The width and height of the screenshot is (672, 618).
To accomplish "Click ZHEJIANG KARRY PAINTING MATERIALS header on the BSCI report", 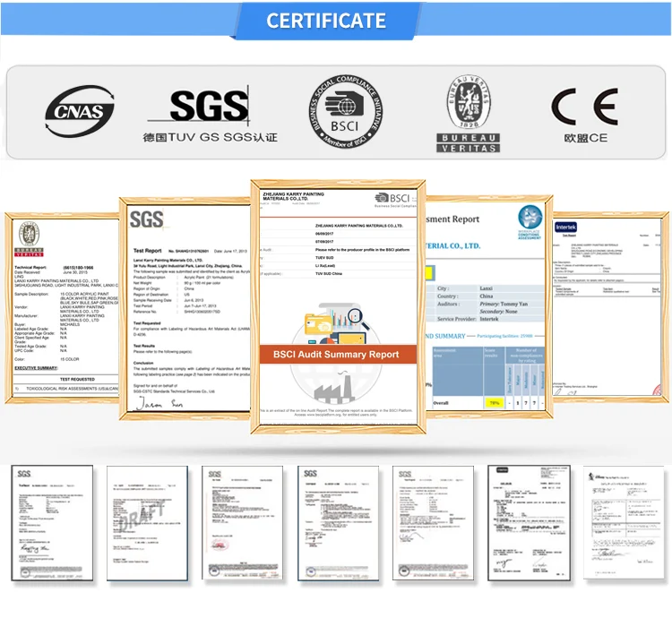I will [x=294, y=196].
